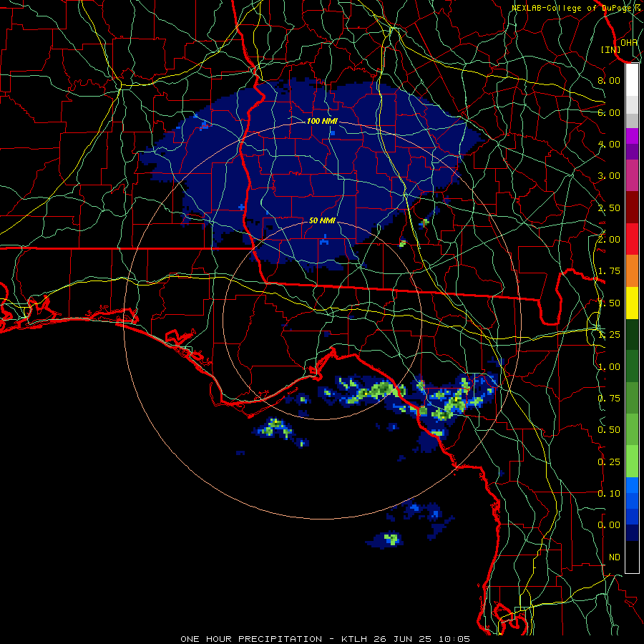Click the 50 NMI range ring label

click(x=322, y=220)
